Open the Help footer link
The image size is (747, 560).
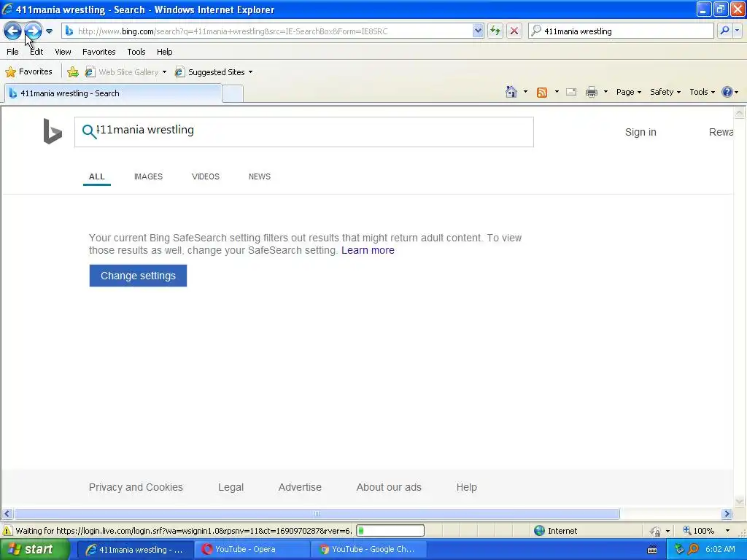pos(466,487)
